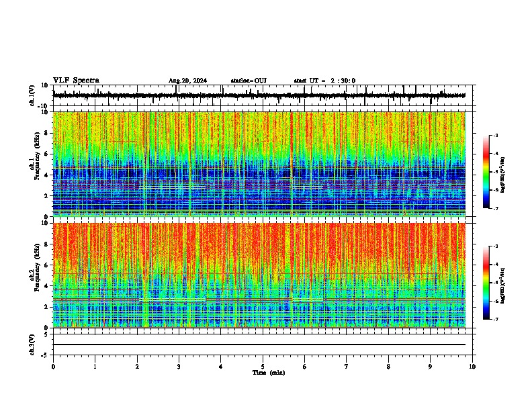Click the ch.2 PSD color scale bar

(x=486, y=283)
